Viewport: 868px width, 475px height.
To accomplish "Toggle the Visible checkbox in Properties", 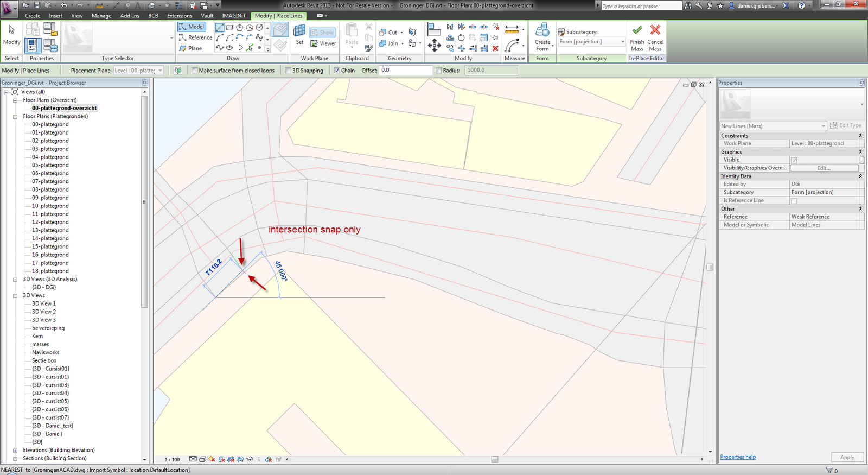I will tap(794, 160).
